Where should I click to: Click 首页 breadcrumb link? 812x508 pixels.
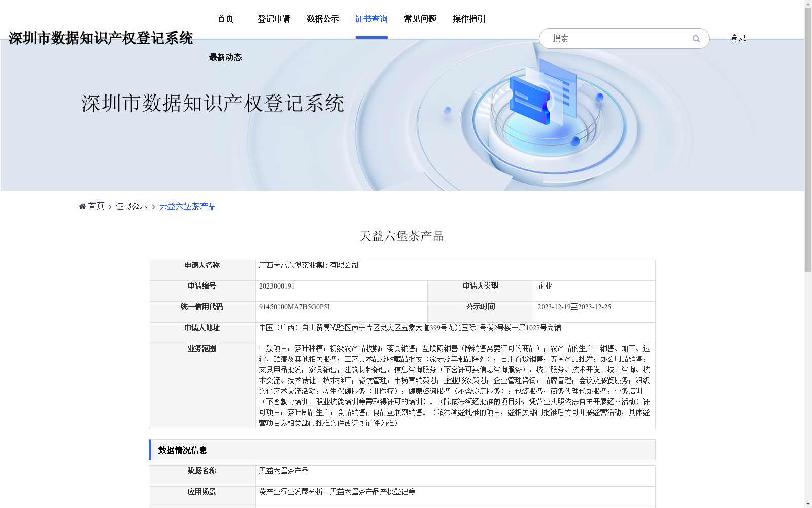96,206
